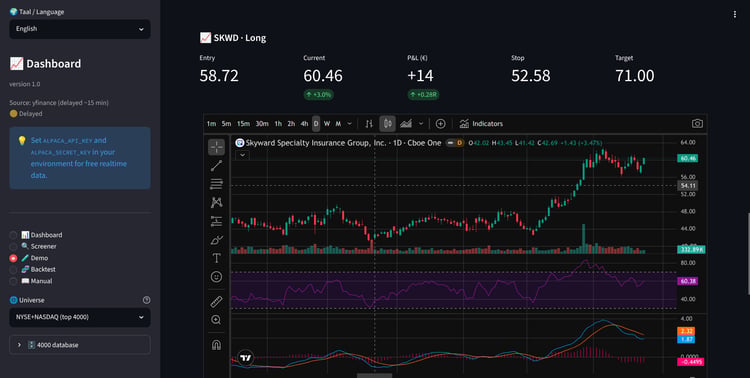Select the D daily timeframe

click(316, 123)
